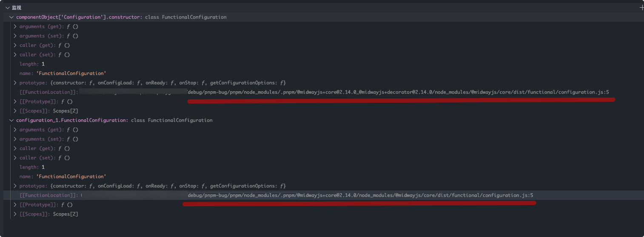Expand caller (get) under componentObject constructor
Screen dimensions: 644x237
[x=15, y=45]
